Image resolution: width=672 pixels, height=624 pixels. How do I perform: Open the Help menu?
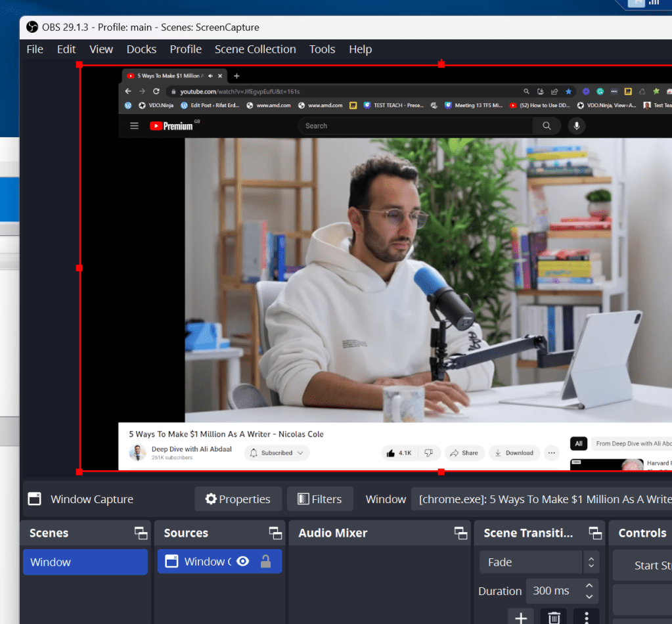pyautogui.click(x=360, y=49)
